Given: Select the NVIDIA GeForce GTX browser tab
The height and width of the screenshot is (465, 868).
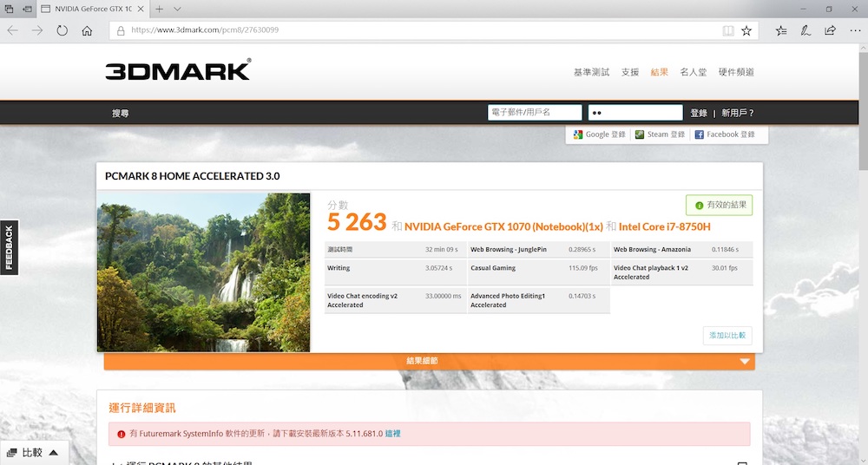Looking at the screenshot, I should point(93,9).
